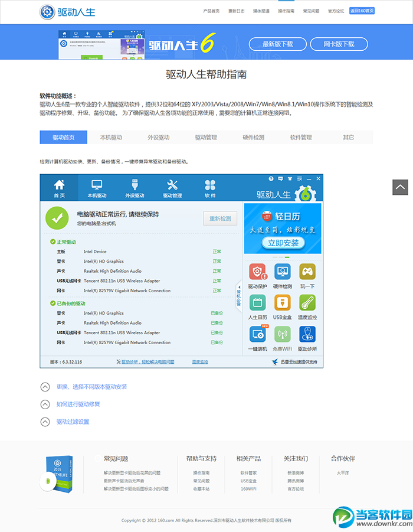The width and height of the screenshot is (413, 532).
Task: Open the 驱动过滤设置 link
Action: click(x=73, y=422)
